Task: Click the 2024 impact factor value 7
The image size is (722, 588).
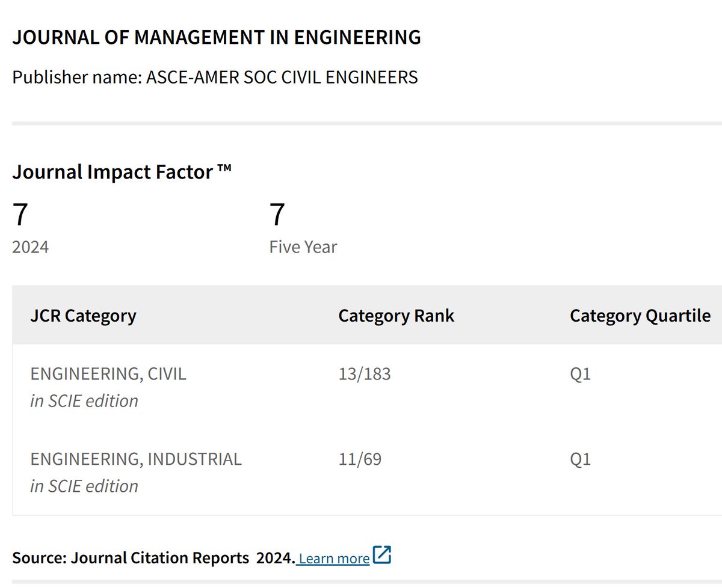Action: 20,215
